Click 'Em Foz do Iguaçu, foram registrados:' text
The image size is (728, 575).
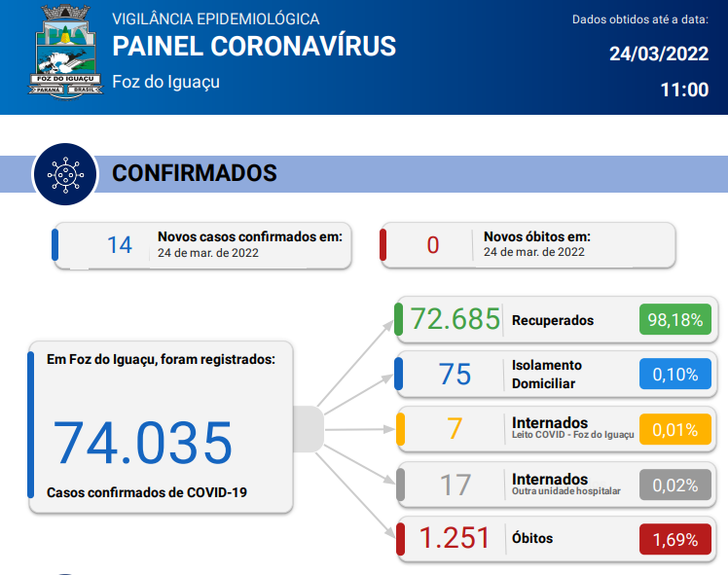point(161,360)
